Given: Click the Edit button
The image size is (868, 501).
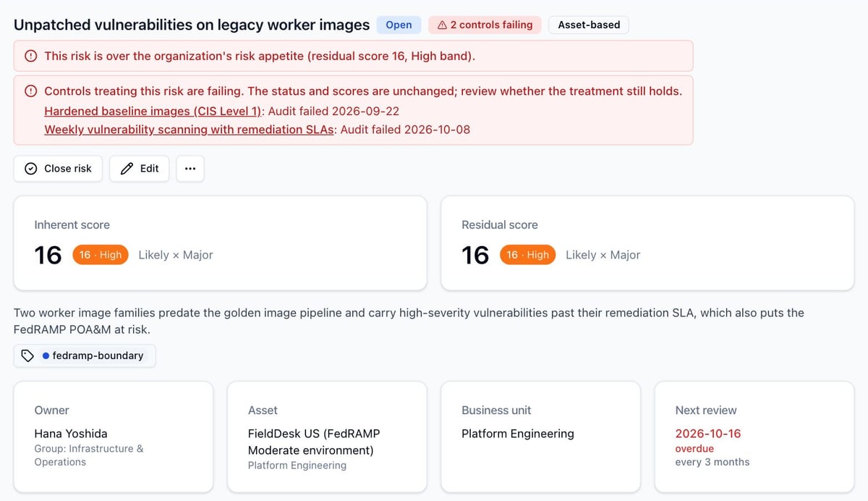Looking at the screenshot, I should coord(140,169).
